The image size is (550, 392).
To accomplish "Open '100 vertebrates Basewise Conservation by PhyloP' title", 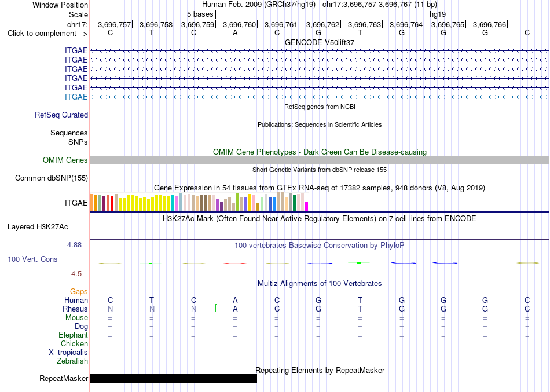I will coord(320,246).
